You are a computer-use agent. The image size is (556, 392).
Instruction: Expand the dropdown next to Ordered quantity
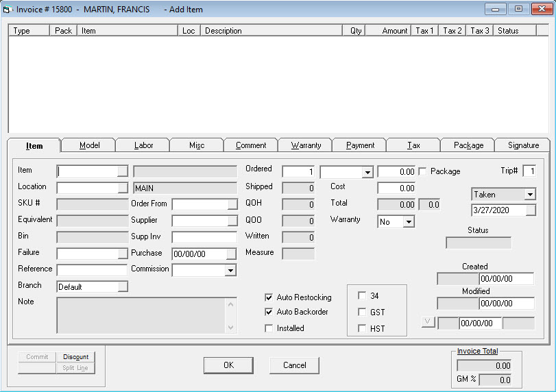[x=367, y=172]
